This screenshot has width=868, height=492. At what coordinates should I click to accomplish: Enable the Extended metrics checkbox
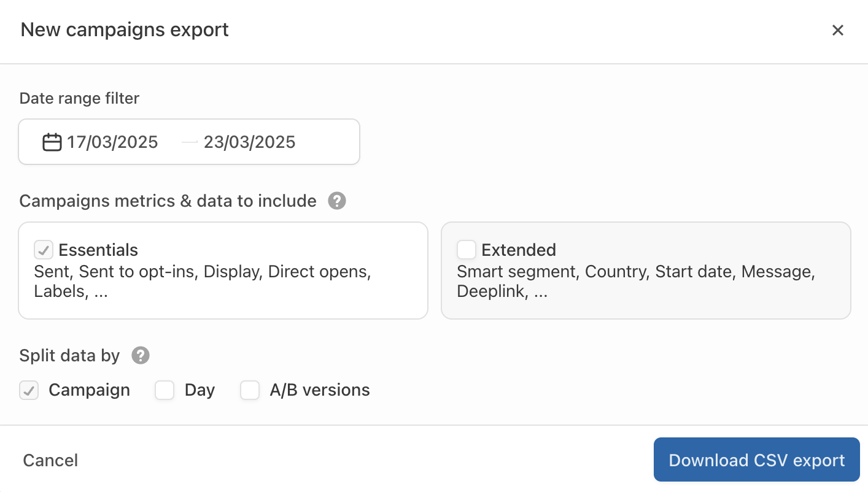pyautogui.click(x=467, y=250)
